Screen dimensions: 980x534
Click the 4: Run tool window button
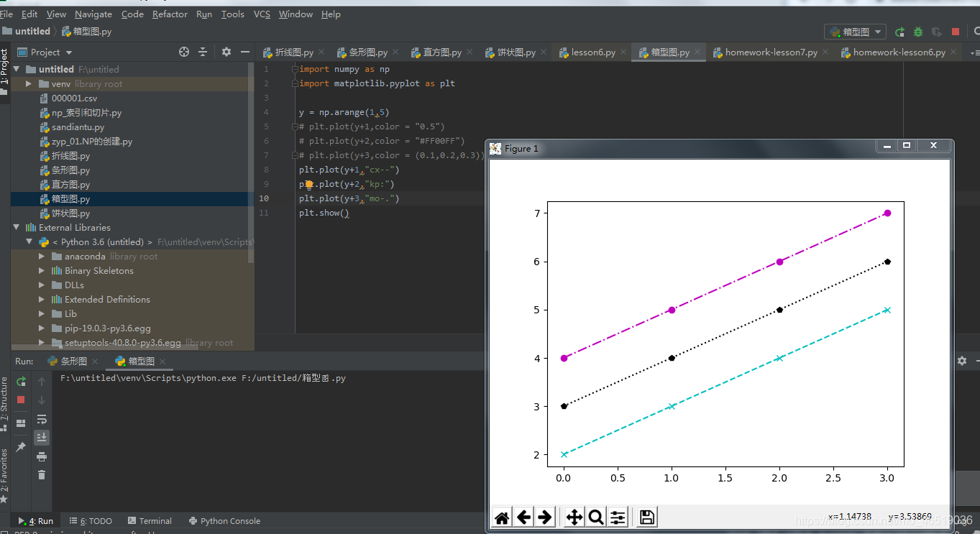35,521
